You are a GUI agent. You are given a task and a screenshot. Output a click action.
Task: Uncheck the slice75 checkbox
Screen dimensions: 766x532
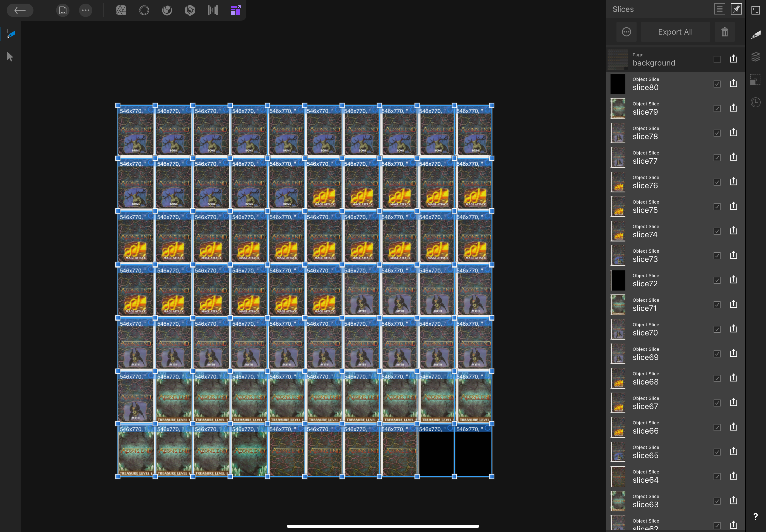(717, 207)
